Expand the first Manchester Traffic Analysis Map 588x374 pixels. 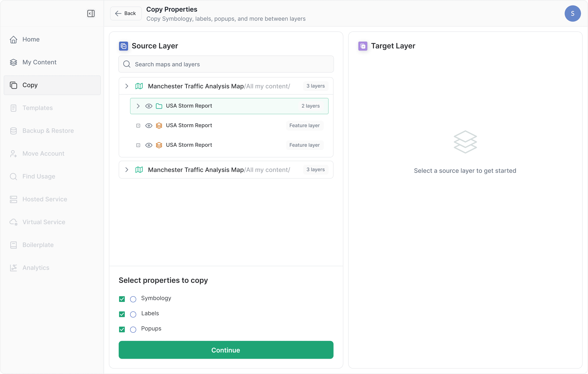click(x=127, y=86)
